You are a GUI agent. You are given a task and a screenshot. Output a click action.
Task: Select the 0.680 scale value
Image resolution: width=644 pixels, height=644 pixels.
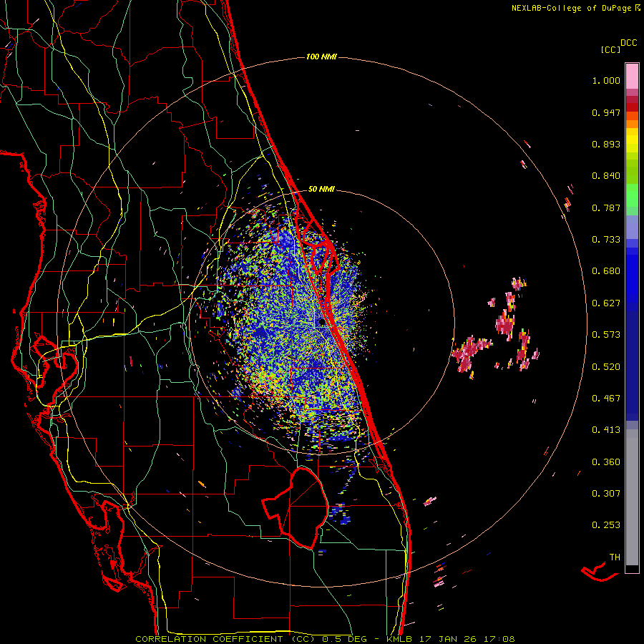pyautogui.click(x=606, y=271)
